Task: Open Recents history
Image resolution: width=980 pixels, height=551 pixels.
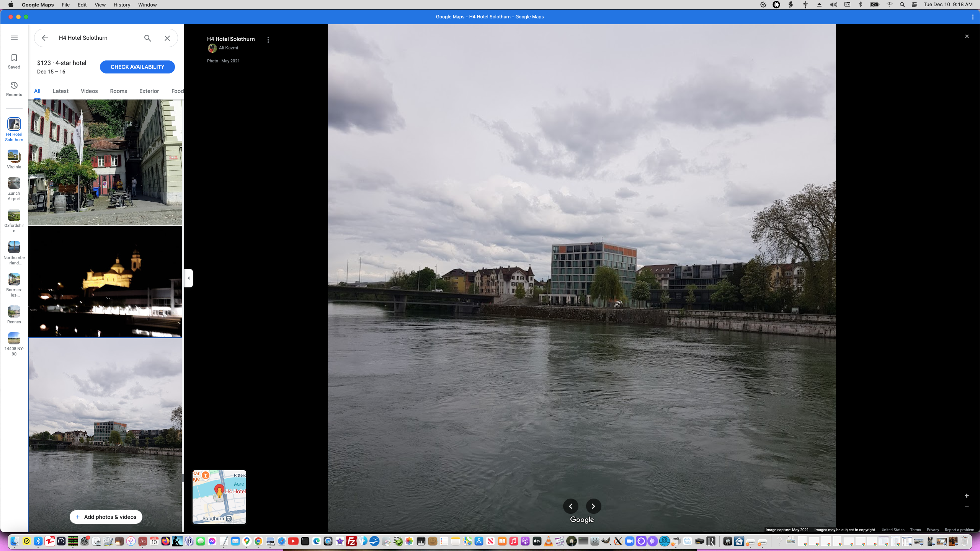Action: click(x=14, y=89)
